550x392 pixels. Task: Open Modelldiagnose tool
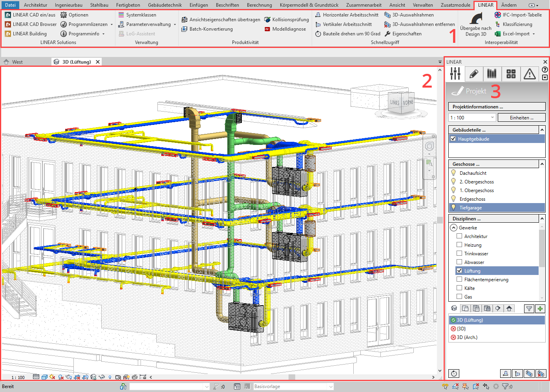(x=285, y=29)
